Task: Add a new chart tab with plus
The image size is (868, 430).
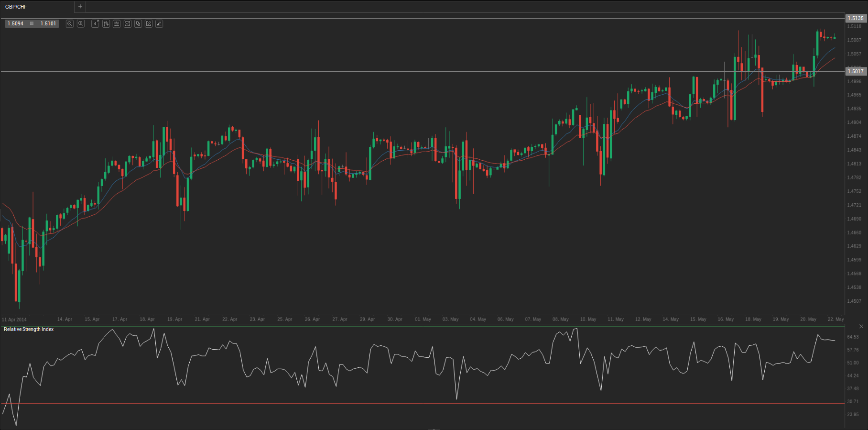Action: (80, 7)
